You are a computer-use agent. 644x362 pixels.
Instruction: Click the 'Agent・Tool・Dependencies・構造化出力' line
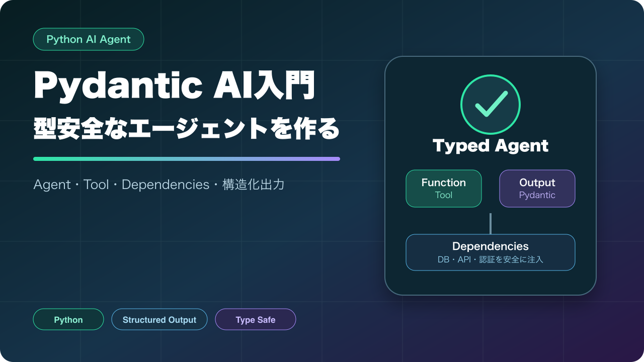tap(159, 185)
